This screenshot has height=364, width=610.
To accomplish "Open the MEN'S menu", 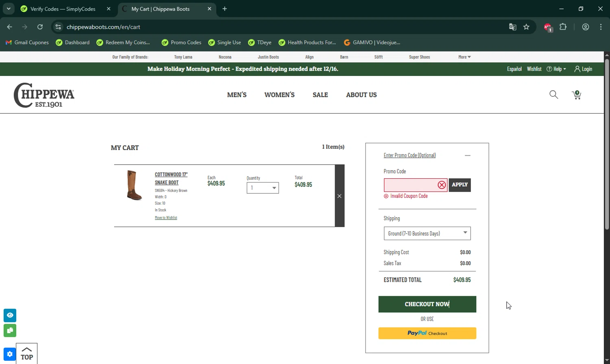I will click(237, 95).
